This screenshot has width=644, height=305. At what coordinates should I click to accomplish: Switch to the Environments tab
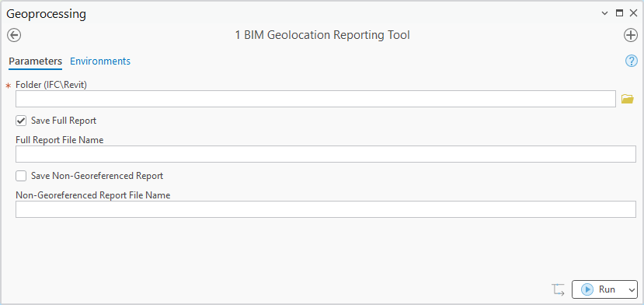(100, 61)
